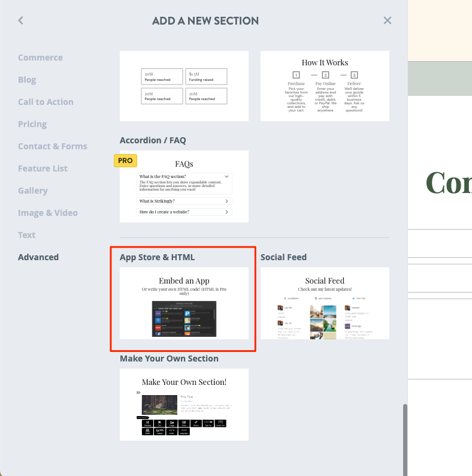Select Call to Action category
Viewport: 472px width, 476px height.
[46, 102]
